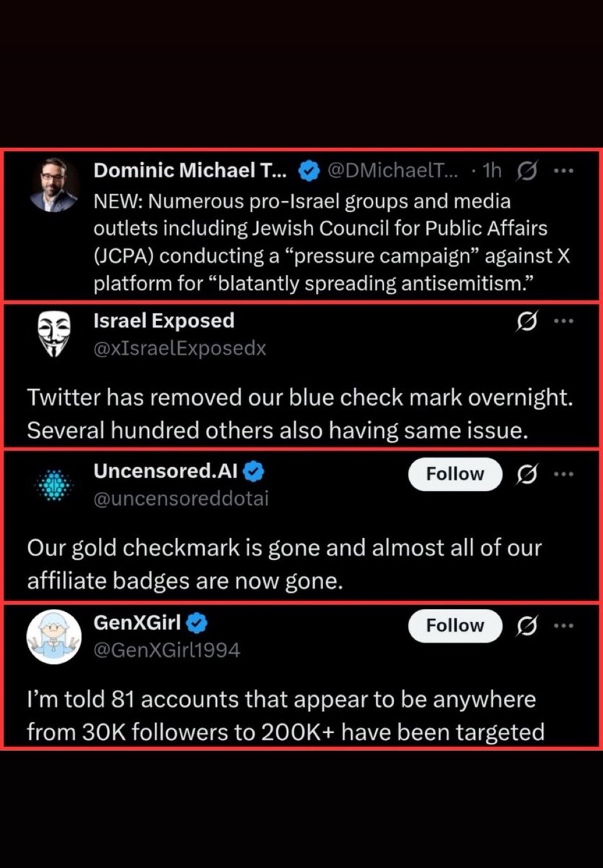Viewport: 603px width, 868px height.
Task: Open the @GenXGirl1994 handle link
Action: point(166,650)
